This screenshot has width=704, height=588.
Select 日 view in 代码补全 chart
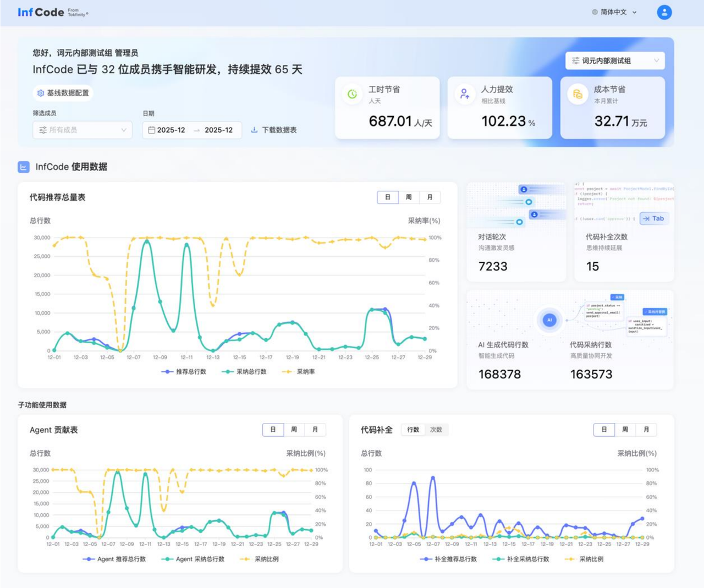pyautogui.click(x=604, y=430)
